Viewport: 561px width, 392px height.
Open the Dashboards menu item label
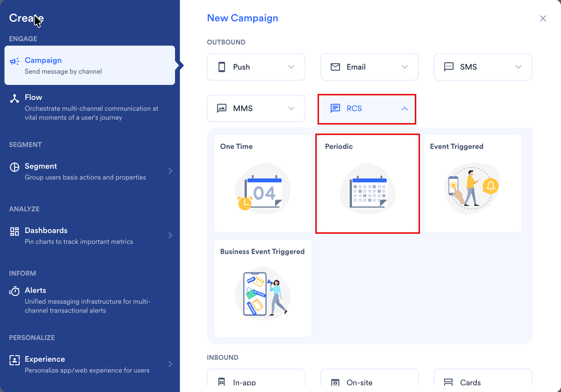click(46, 230)
